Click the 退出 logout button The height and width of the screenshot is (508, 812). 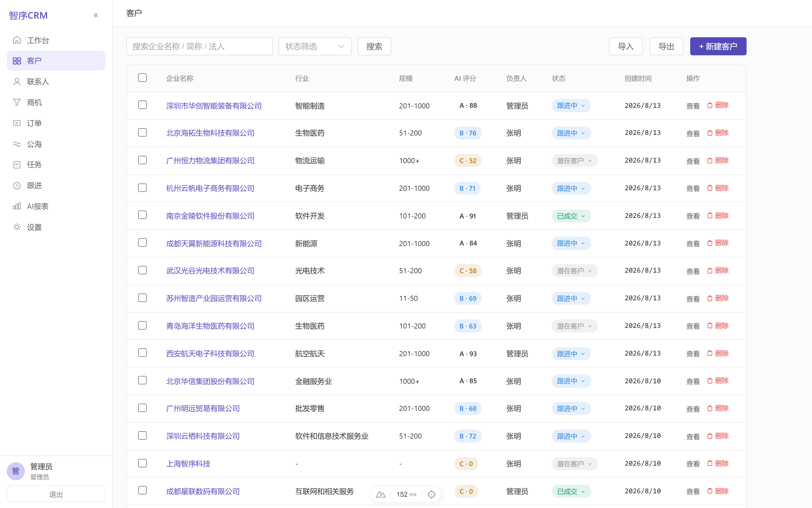56,494
